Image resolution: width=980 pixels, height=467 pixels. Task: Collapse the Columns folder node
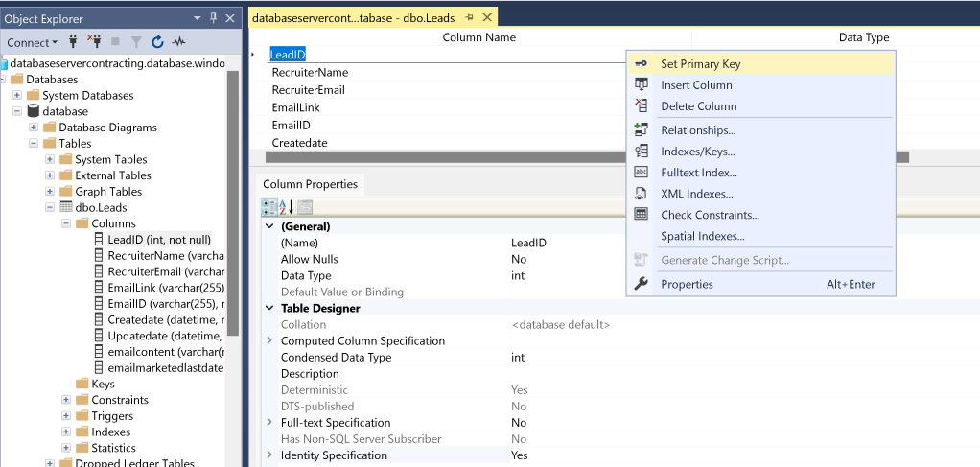65,223
